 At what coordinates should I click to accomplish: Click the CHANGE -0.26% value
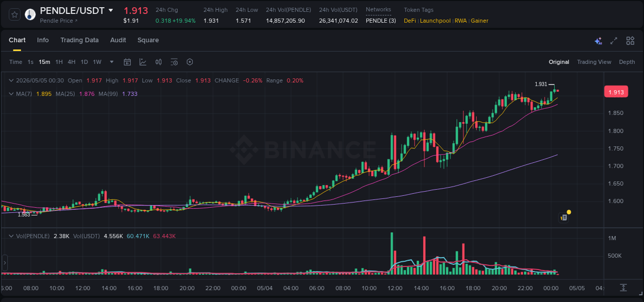(252, 80)
